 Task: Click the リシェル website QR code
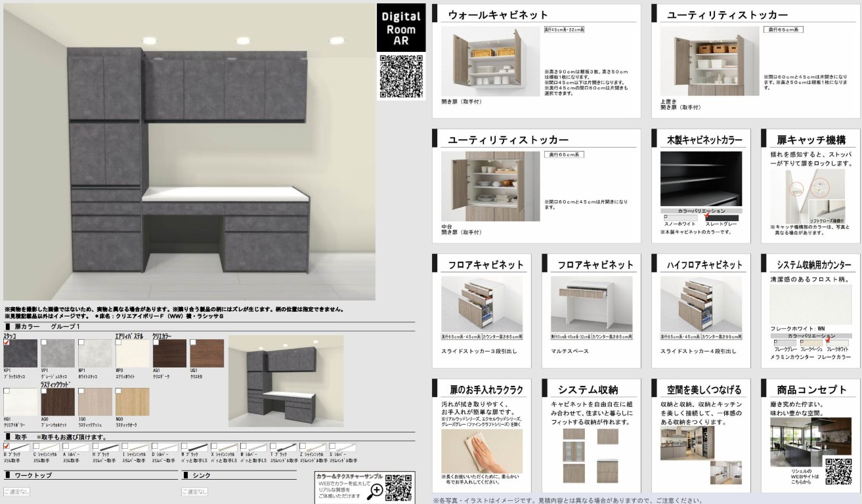click(x=838, y=471)
